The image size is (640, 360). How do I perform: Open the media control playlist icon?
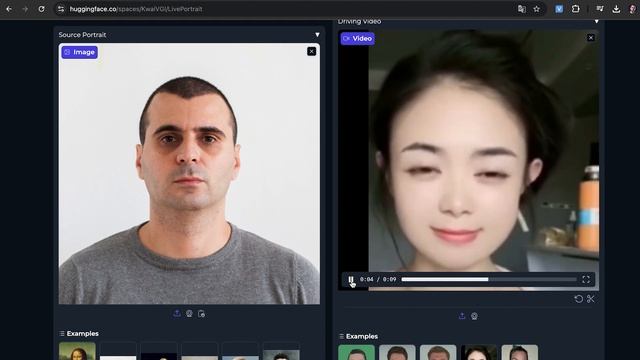coord(600,9)
